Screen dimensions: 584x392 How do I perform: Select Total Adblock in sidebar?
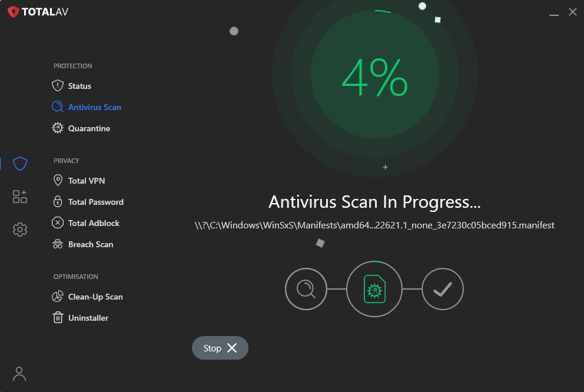pyautogui.click(x=94, y=223)
